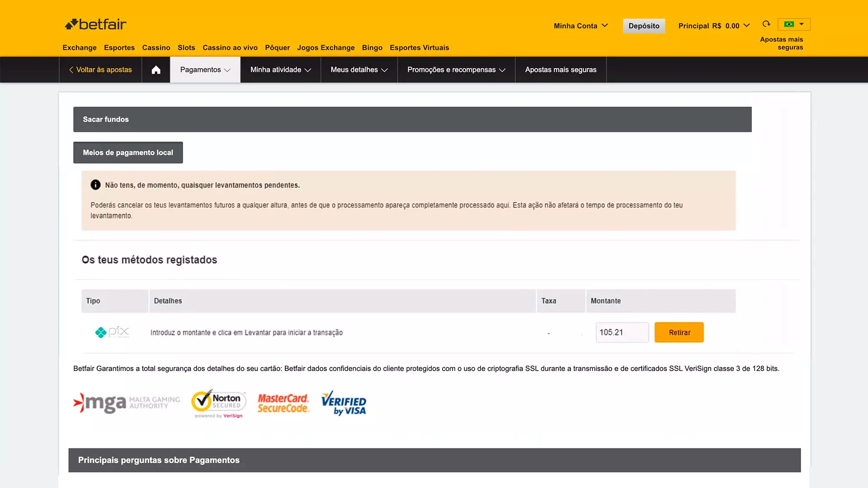Click Meios de pagamento local button
Image resolution: width=868 pixels, height=488 pixels.
(x=128, y=153)
